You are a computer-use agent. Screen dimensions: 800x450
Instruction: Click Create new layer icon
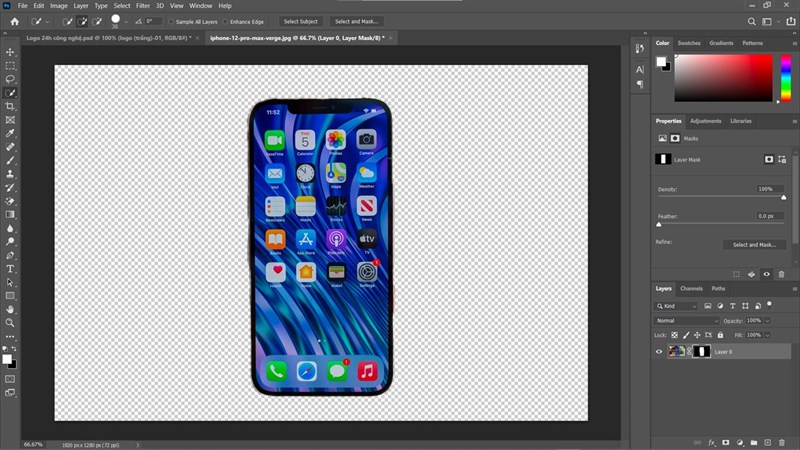click(x=767, y=442)
